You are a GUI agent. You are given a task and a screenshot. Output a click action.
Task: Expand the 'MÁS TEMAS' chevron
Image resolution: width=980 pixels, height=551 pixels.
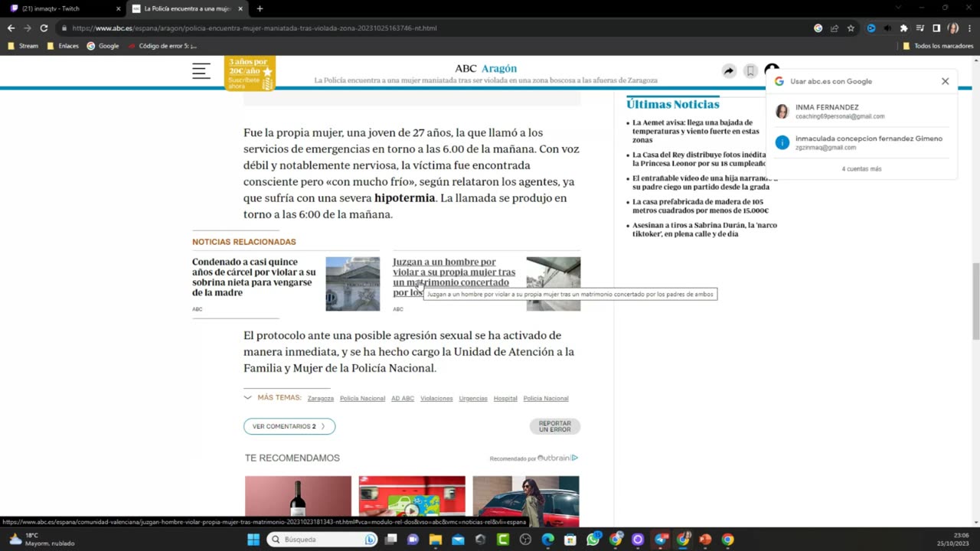tap(247, 398)
